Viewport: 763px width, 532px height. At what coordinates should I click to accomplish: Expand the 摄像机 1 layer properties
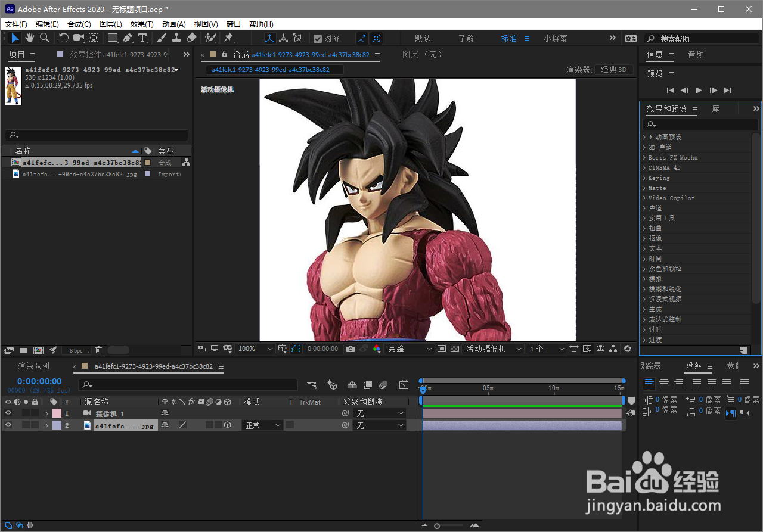coord(46,413)
